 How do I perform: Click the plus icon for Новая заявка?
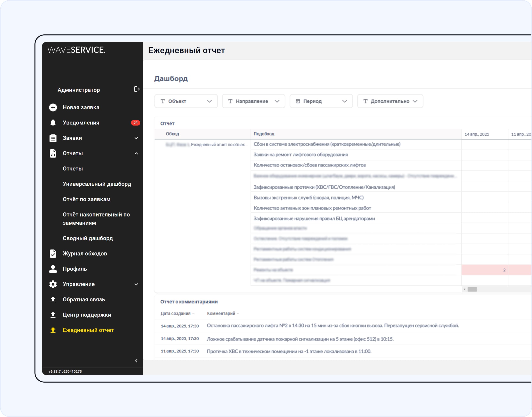click(53, 107)
